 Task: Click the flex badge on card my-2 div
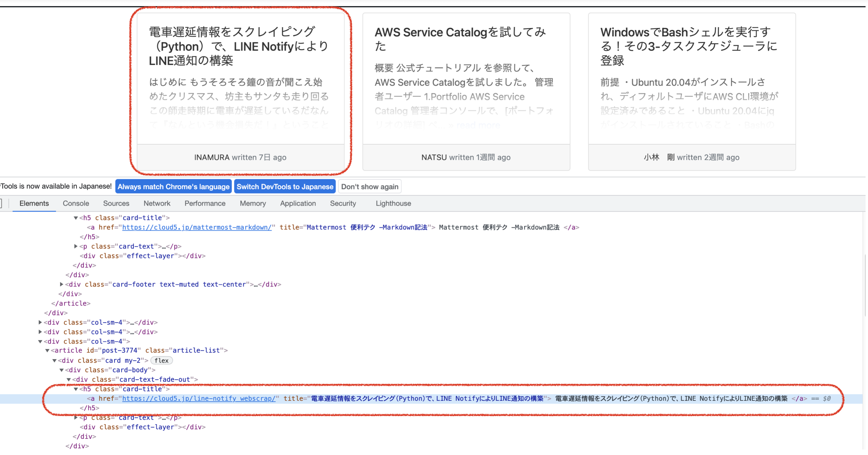[x=162, y=360]
